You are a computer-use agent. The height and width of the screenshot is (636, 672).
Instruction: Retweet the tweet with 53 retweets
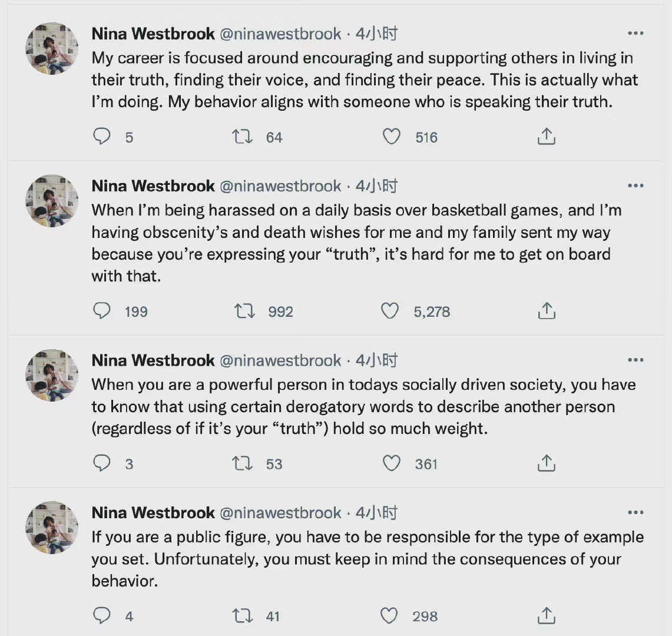pos(242,463)
